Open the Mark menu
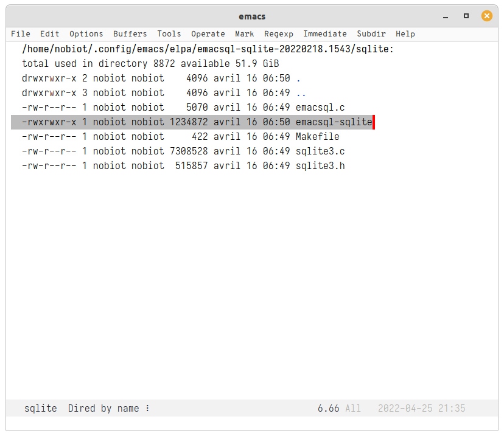The height and width of the screenshot is (436, 504). click(x=245, y=34)
